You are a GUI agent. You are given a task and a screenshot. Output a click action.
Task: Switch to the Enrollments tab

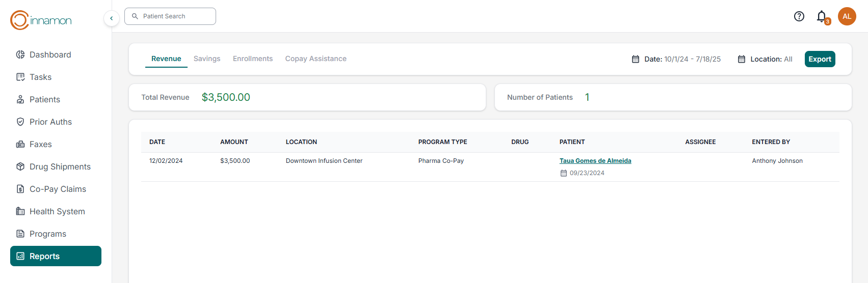coord(253,59)
